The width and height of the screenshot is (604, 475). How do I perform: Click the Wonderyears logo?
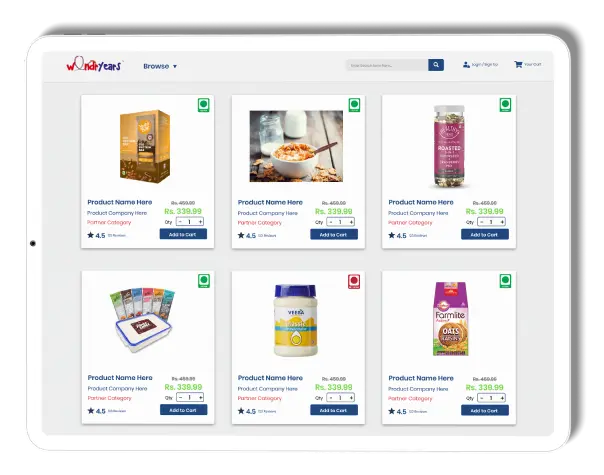[94, 65]
